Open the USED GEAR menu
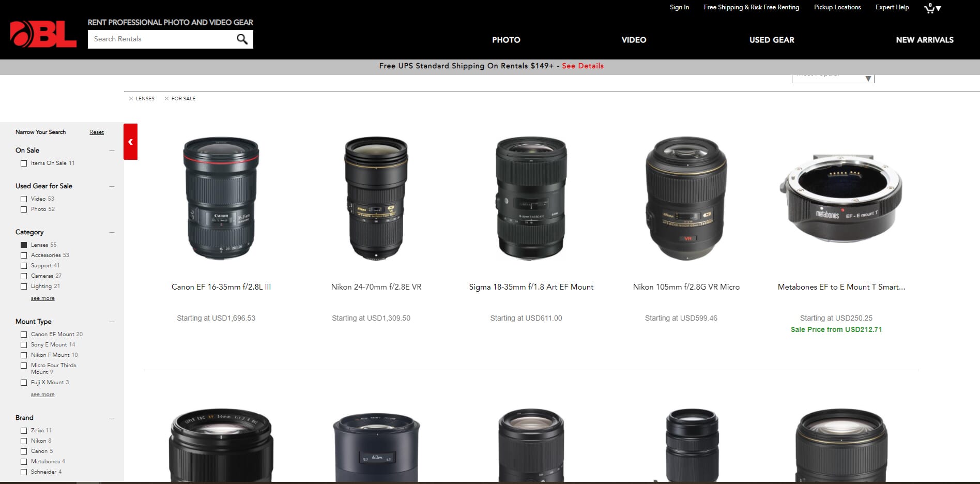Image resolution: width=980 pixels, height=484 pixels. click(772, 40)
